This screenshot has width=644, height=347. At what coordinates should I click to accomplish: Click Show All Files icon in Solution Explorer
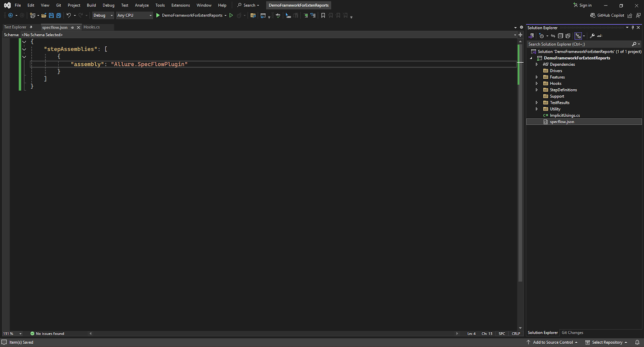568,35
